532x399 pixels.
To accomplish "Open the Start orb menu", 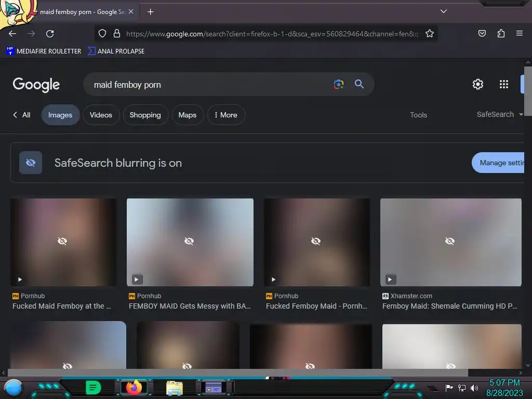I will click(x=13, y=388).
